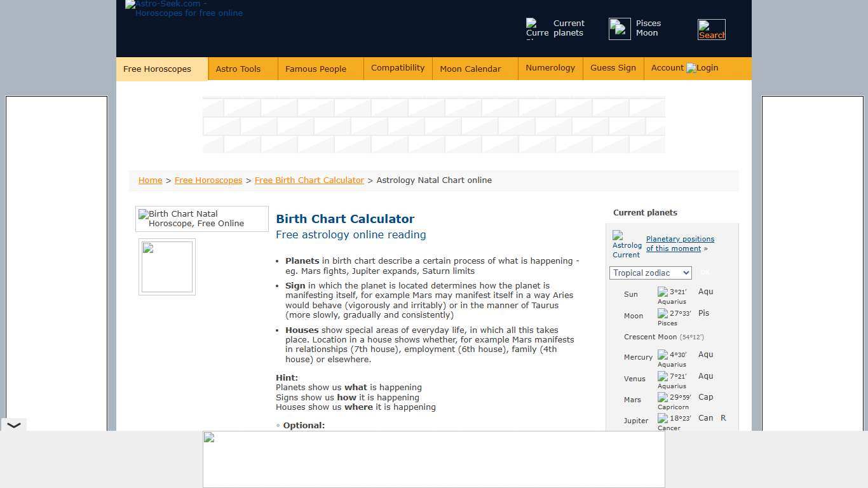Click the Mars symbol in Current planets panel
This screenshot has height=488, width=868.
(661, 396)
